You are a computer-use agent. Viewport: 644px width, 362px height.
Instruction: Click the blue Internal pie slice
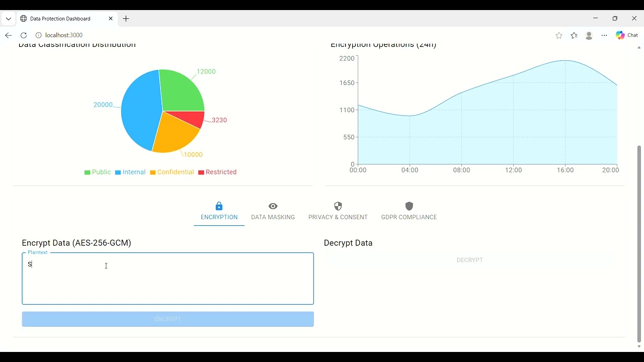point(139,111)
